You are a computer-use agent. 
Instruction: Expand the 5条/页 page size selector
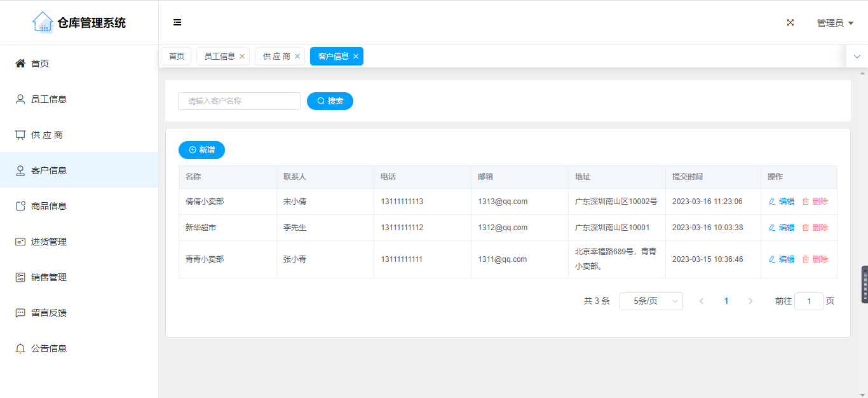pos(651,301)
